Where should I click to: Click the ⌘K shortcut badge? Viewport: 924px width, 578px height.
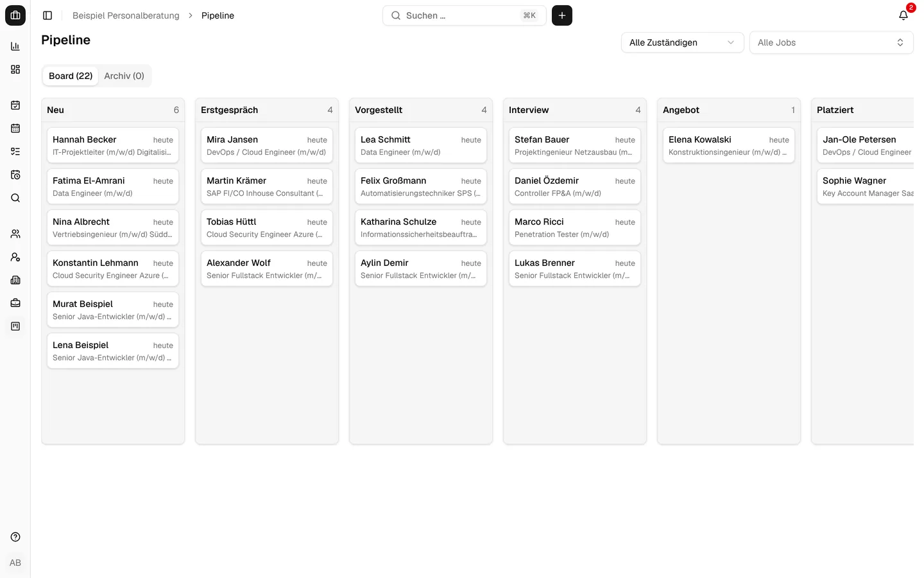[x=529, y=15]
